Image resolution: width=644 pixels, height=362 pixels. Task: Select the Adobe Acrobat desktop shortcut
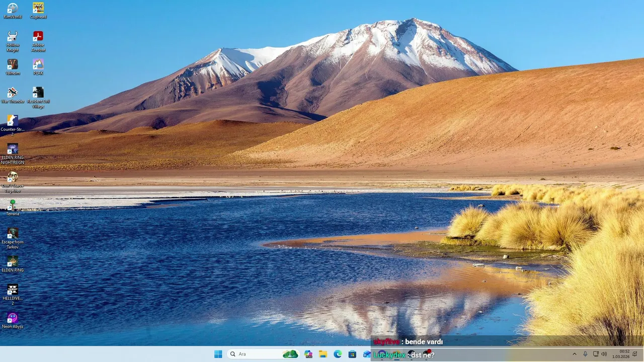(x=38, y=41)
